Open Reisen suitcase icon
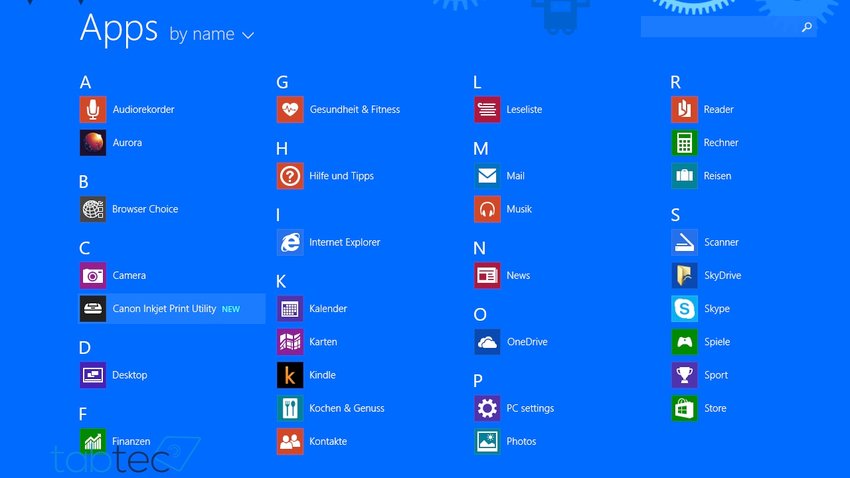Image resolution: width=850 pixels, height=478 pixels. [x=684, y=176]
